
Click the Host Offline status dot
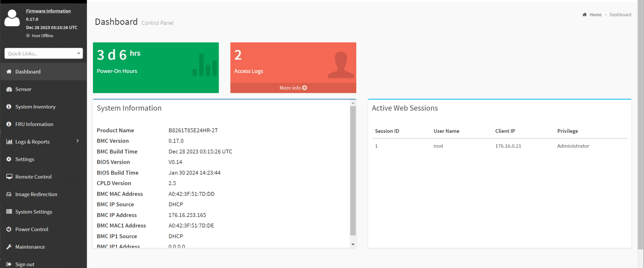pyautogui.click(x=28, y=36)
